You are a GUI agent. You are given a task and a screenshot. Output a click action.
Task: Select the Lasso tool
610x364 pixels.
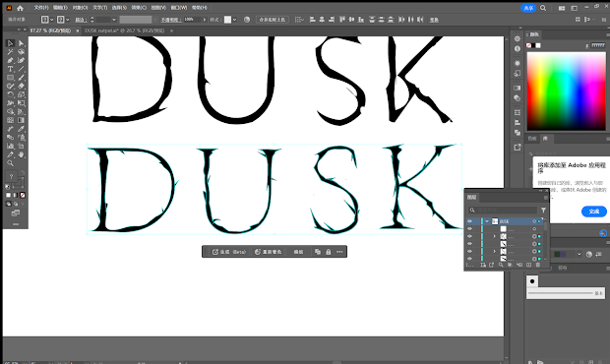click(21, 52)
